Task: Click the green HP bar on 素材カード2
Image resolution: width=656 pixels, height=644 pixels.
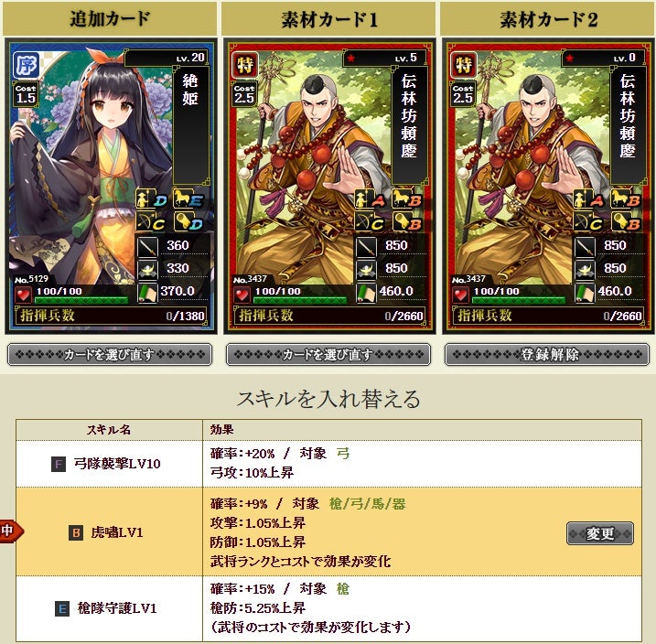Action: [519, 300]
